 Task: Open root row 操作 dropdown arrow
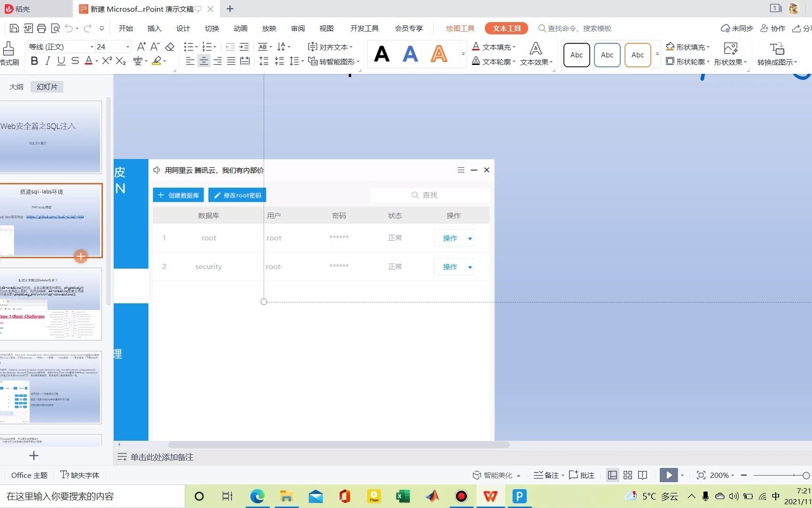(470, 238)
